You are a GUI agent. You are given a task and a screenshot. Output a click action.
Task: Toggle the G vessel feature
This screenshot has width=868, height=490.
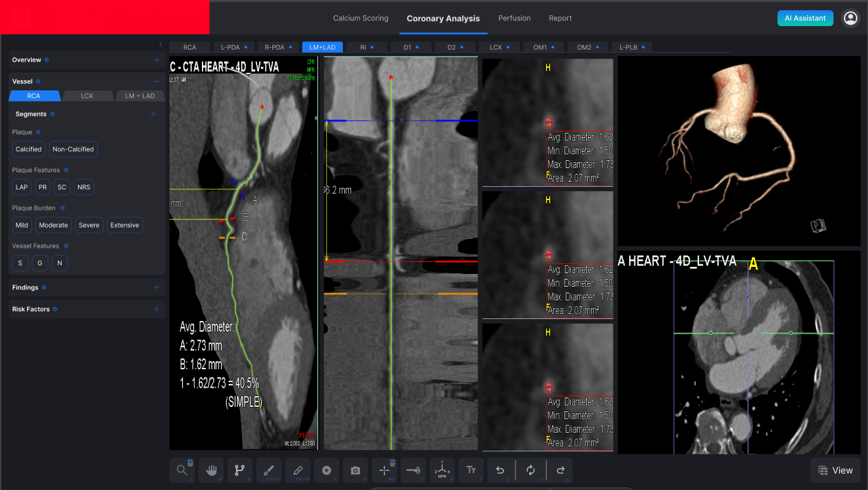click(x=40, y=263)
